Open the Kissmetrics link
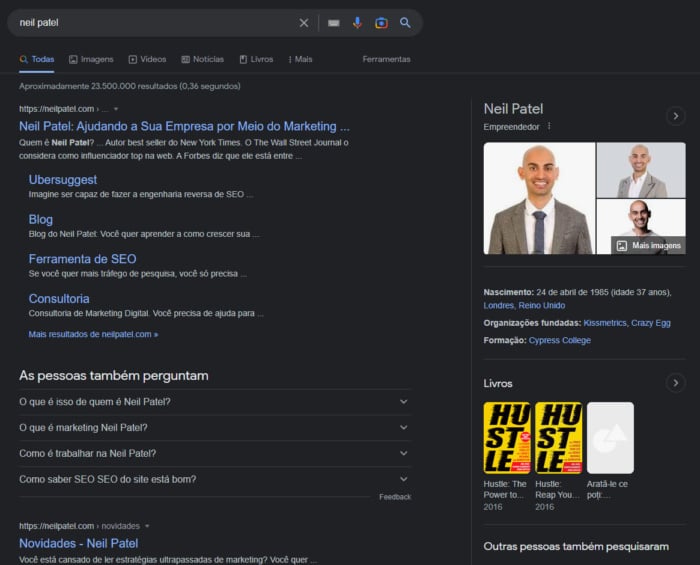This screenshot has width=700, height=565. tap(605, 323)
